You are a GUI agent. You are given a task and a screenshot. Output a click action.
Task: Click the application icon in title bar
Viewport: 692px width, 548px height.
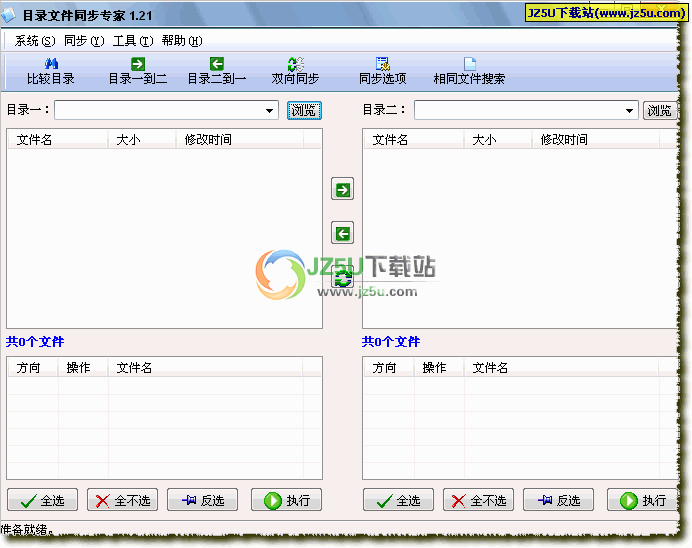pos(9,15)
